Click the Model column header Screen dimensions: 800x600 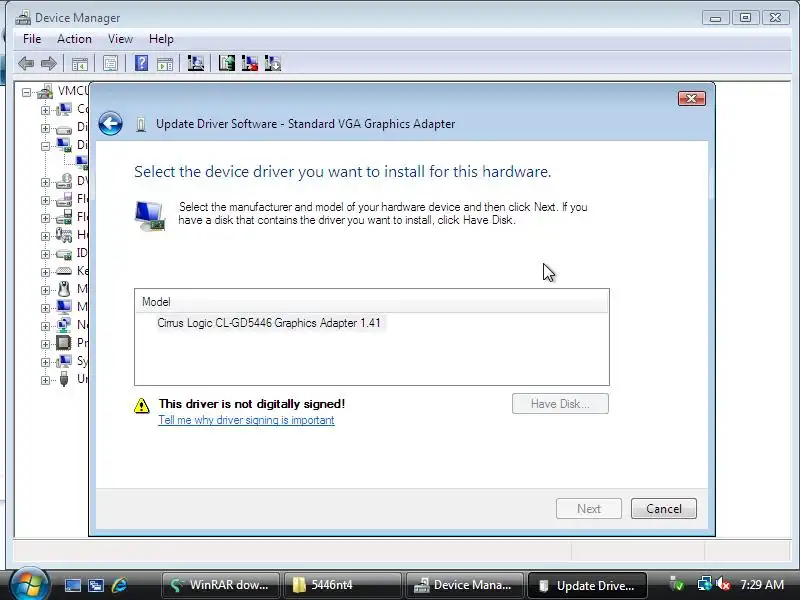click(372, 302)
